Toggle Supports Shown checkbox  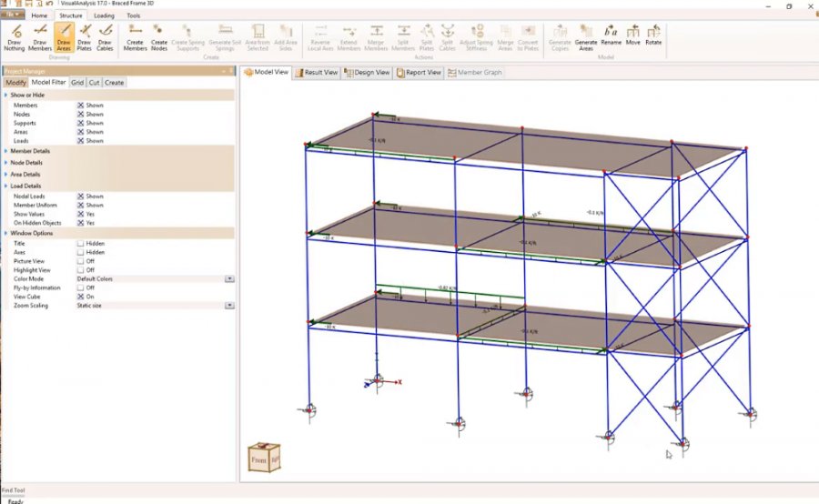[x=80, y=123]
